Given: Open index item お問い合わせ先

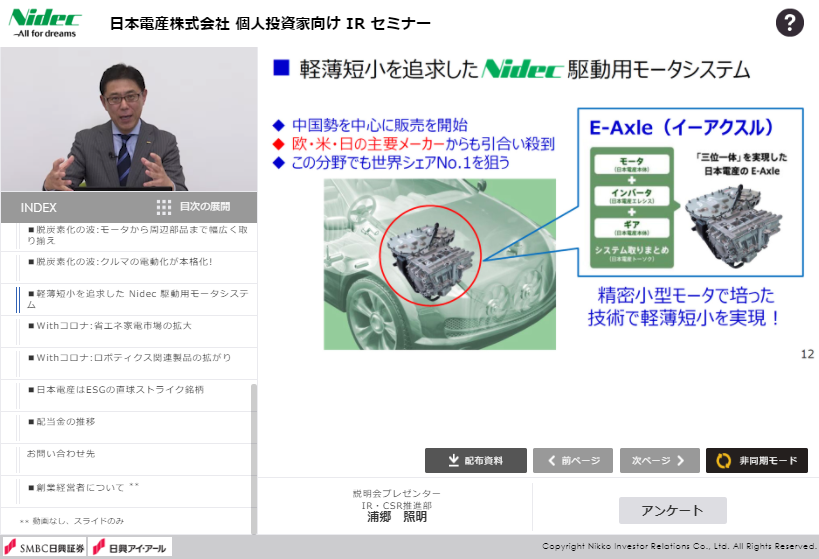Looking at the screenshot, I should coord(126,459).
